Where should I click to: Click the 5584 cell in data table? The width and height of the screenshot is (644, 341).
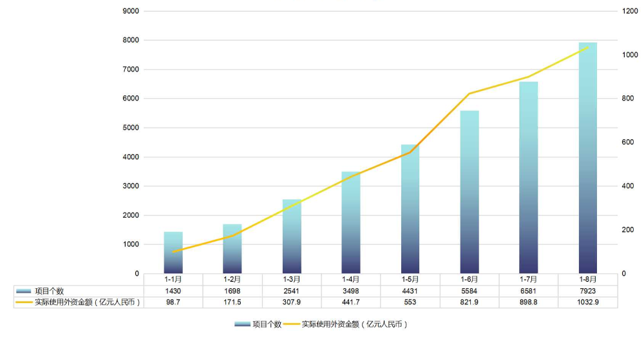469,291
